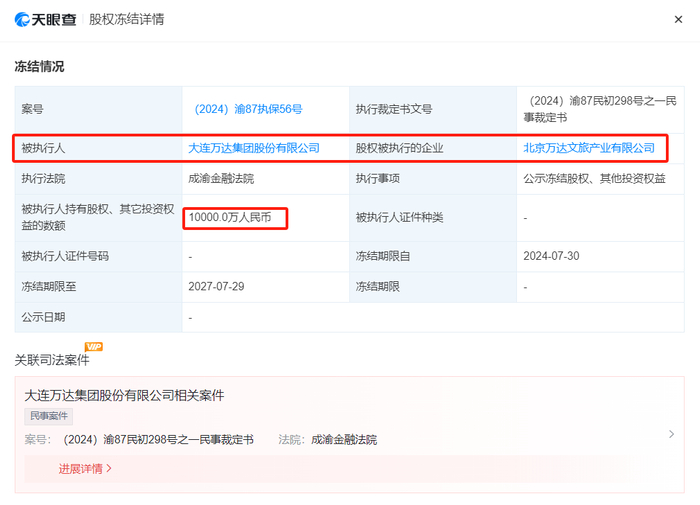Image resolution: width=700 pixels, height=505 pixels.
Task: Click 被执行人持有股权、其它投资权益的数额 label
Action: (98, 217)
